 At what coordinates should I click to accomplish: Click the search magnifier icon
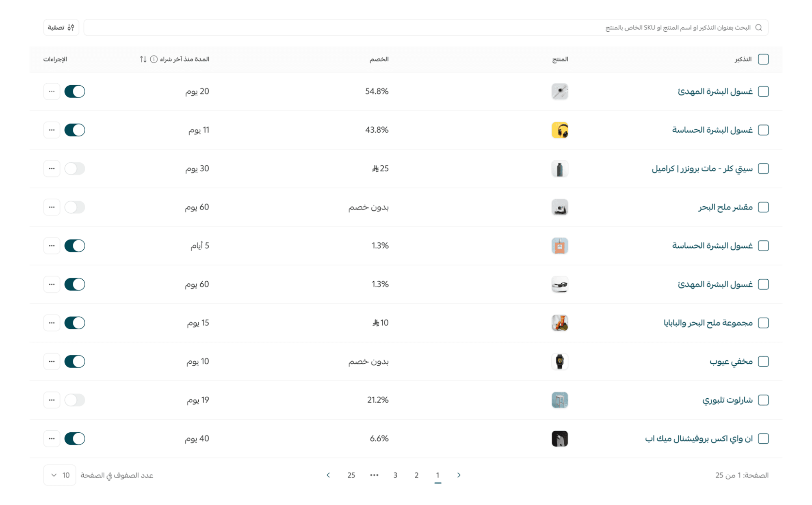[x=758, y=28]
